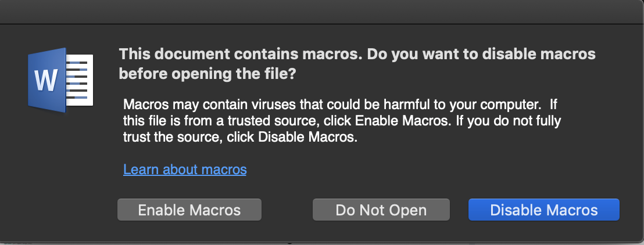644x245 pixels.
Task: Click the sentence mentioning trusted source
Action: (287, 121)
